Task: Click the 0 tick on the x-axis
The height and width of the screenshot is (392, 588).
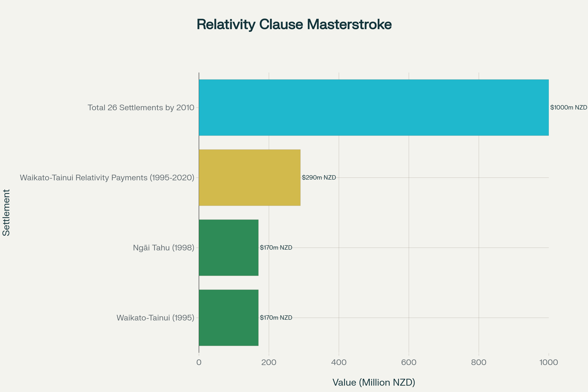Action: [x=199, y=362]
